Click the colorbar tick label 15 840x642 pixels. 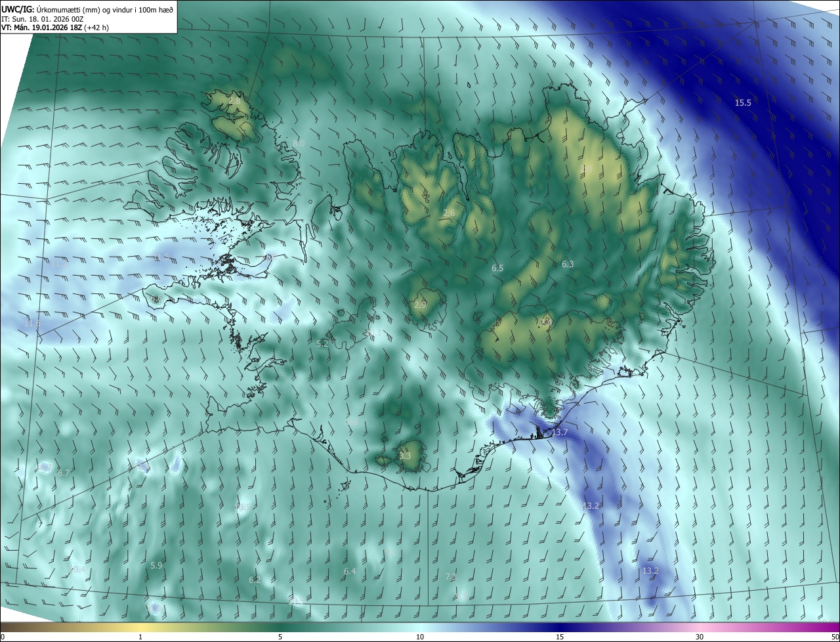point(560,637)
